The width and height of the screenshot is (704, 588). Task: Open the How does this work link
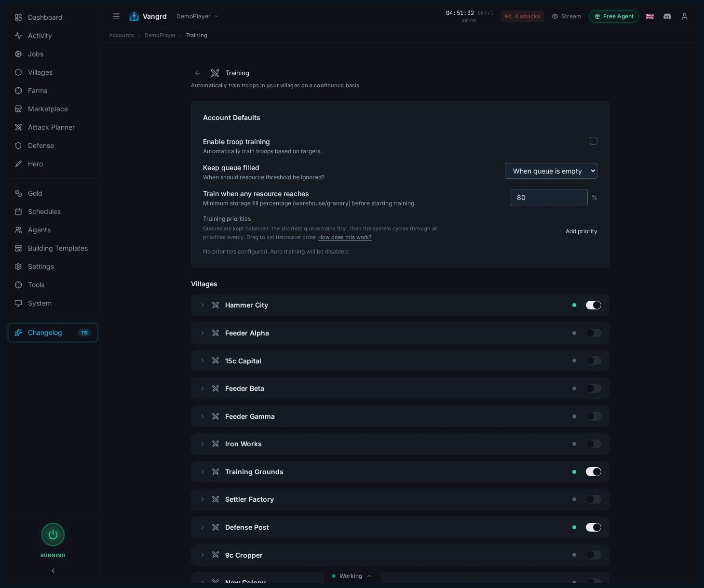345,237
